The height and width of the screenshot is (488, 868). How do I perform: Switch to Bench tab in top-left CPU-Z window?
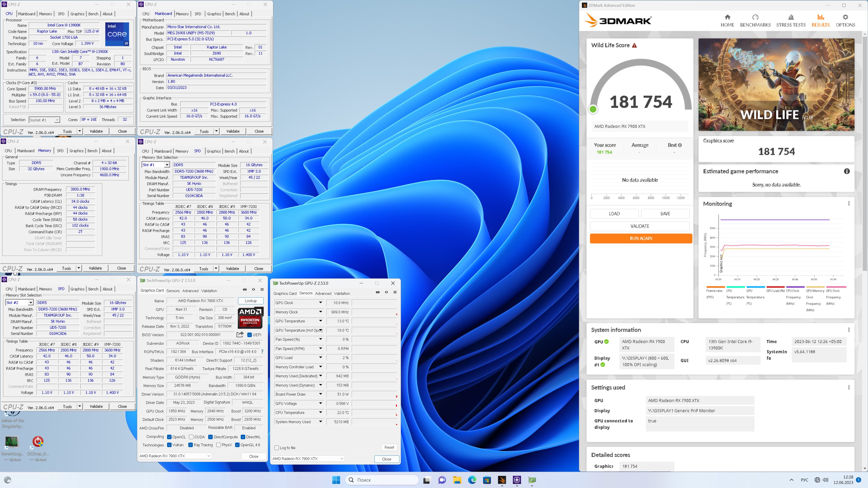[93, 14]
